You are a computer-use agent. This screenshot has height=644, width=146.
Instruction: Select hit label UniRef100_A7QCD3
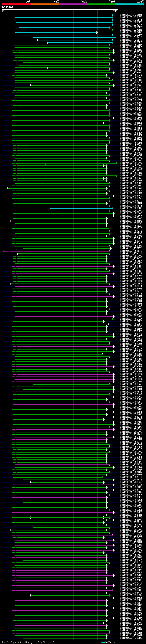131,638
